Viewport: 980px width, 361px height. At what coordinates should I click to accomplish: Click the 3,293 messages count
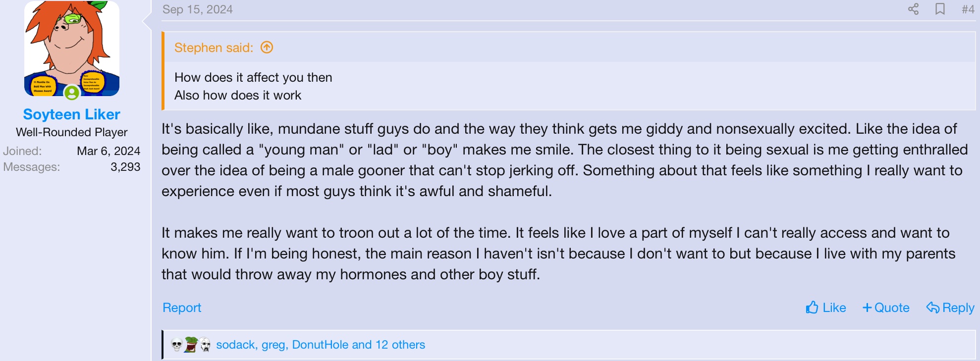[125, 167]
